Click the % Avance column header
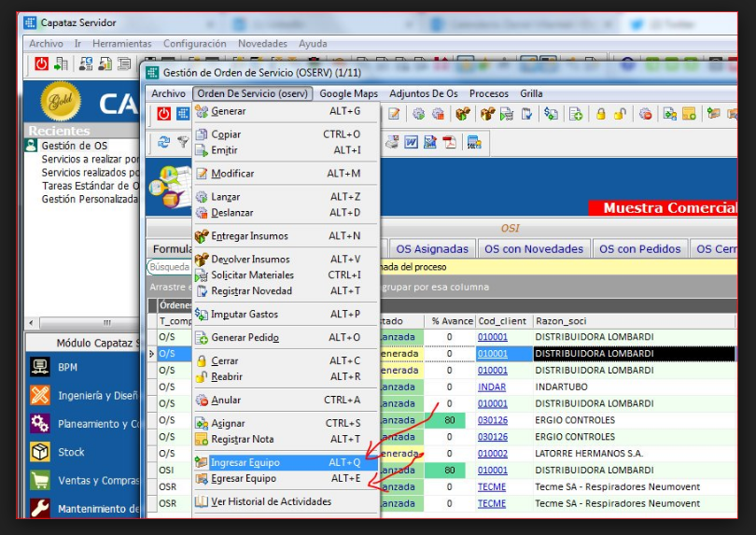Viewport: 756px width, 535px height. 452,321
